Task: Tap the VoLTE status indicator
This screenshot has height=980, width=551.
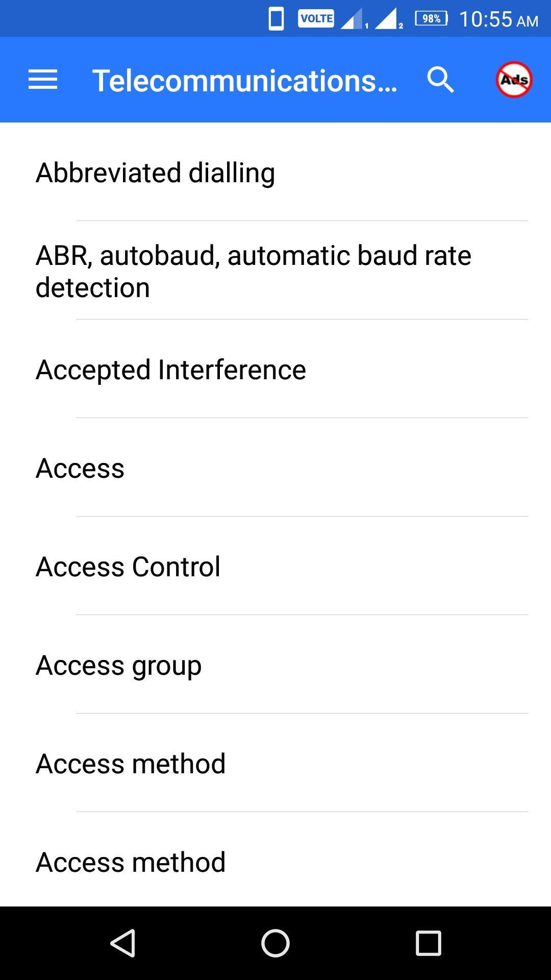Action: 316,18
